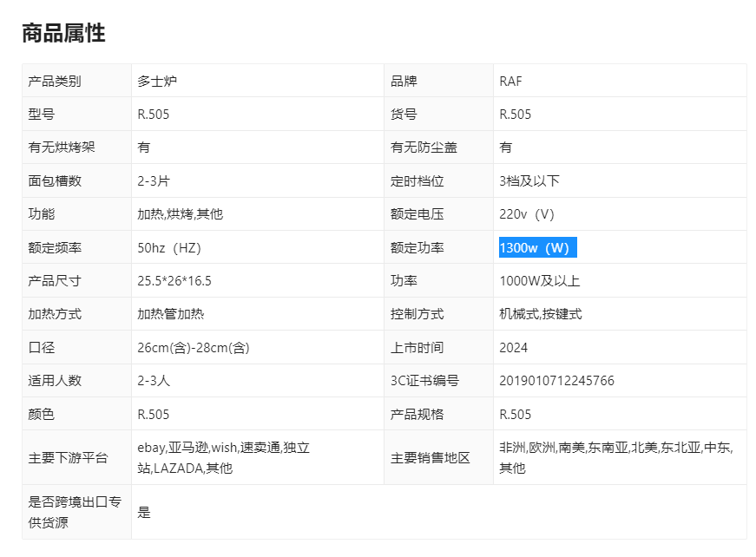Click the 主要销售地区 regions list text

(615, 458)
